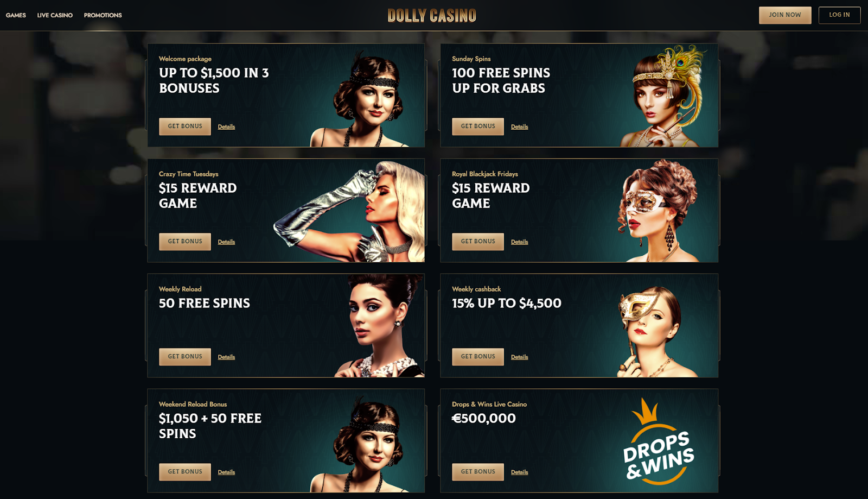Click the Sunday Spins peacock-feather woman image

click(x=665, y=96)
